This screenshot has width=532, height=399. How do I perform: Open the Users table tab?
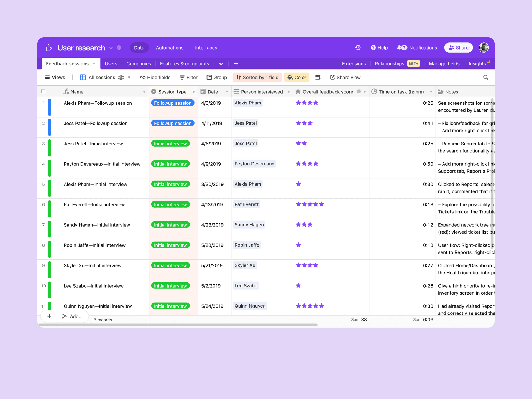click(x=111, y=64)
